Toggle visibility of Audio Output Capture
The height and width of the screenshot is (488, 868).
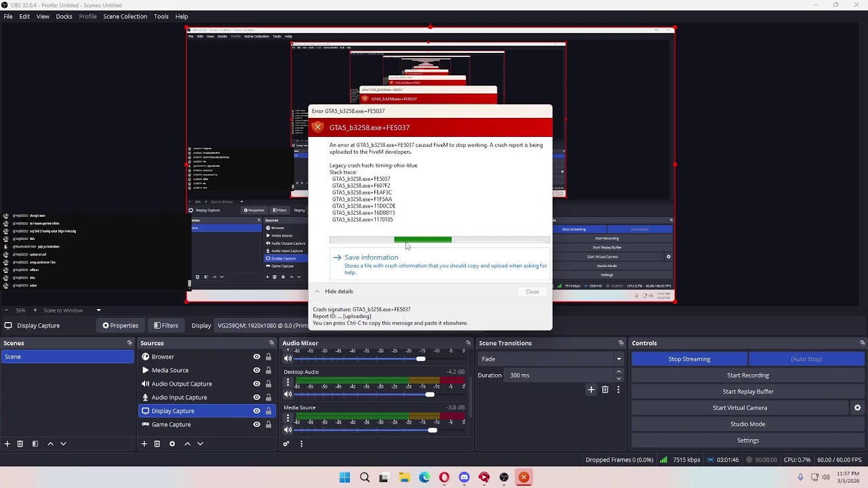[x=256, y=384]
